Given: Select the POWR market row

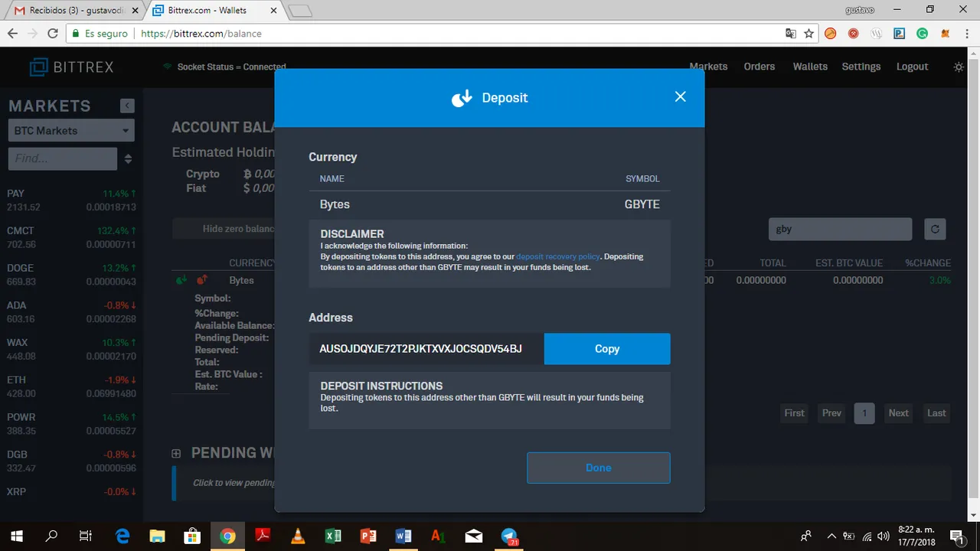Looking at the screenshot, I should [71, 424].
